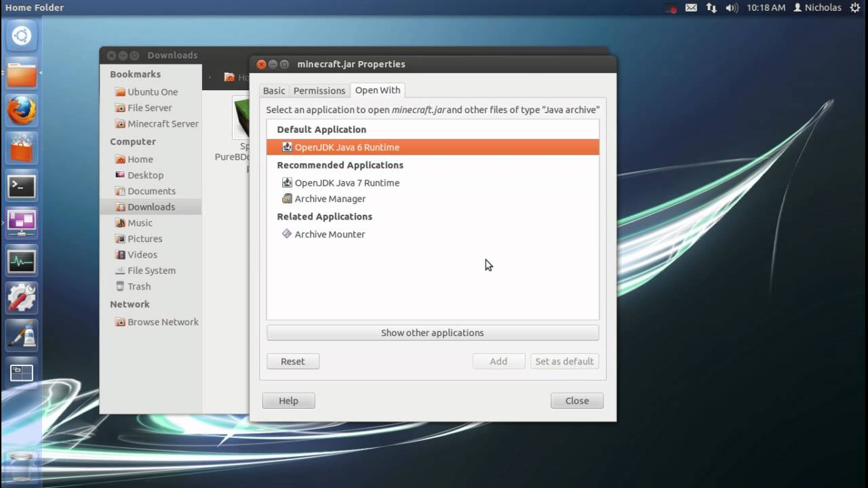The height and width of the screenshot is (488, 868).
Task: Click the Archive Manager icon
Action: (x=287, y=199)
